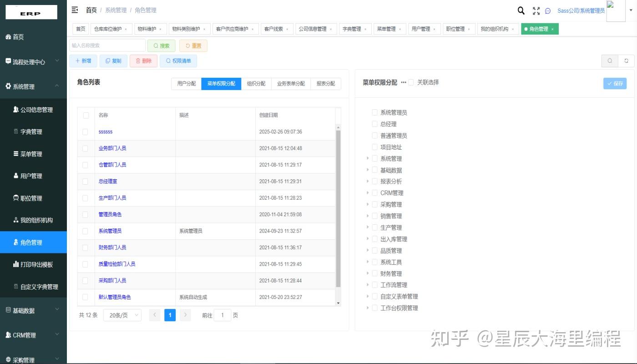Click the refresh icon in the role toolbar
Viewport: 637px width, 364px height.
point(626,61)
